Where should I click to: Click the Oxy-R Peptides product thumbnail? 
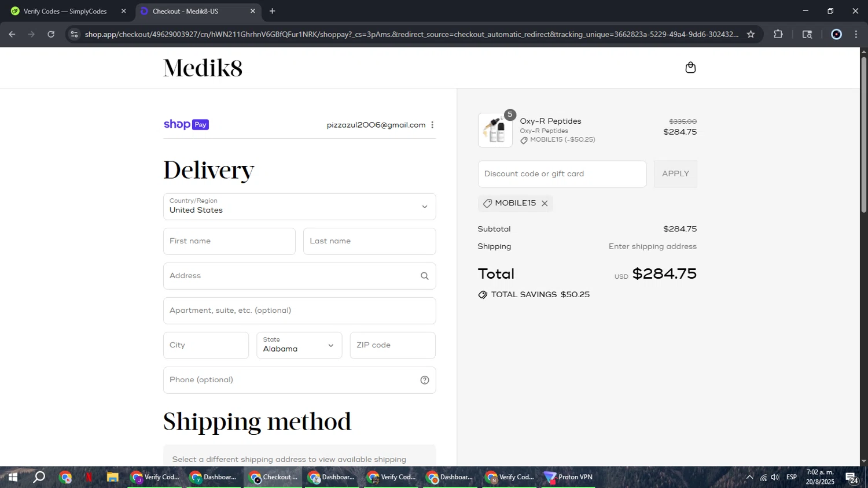[495, 130]
